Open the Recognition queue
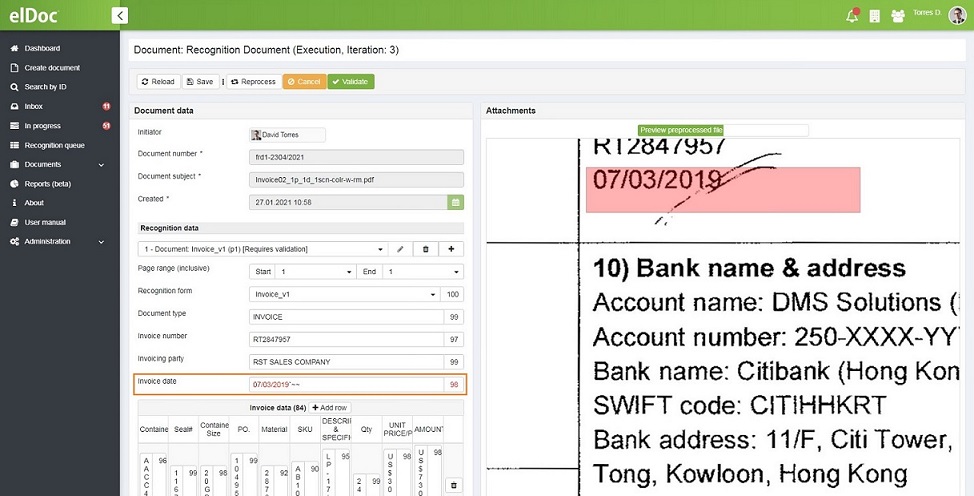 (x=54, y=145)
